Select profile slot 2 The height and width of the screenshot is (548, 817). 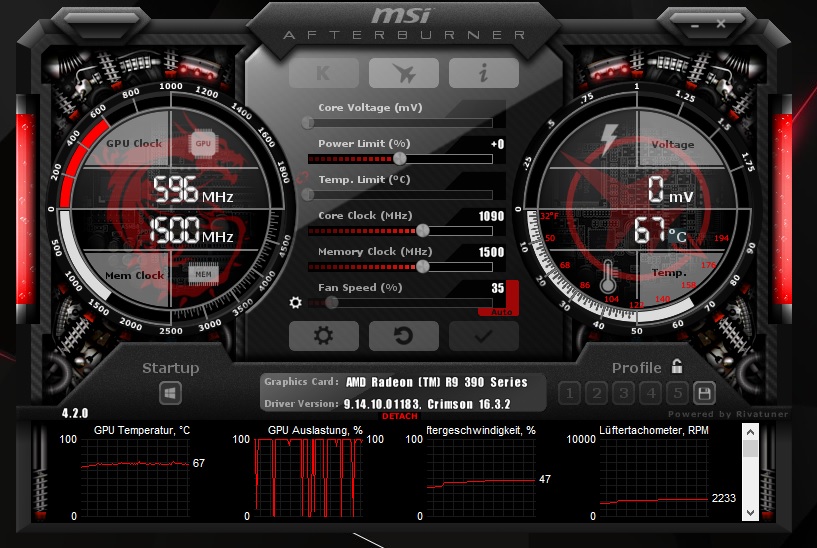[x=597, y=393]
